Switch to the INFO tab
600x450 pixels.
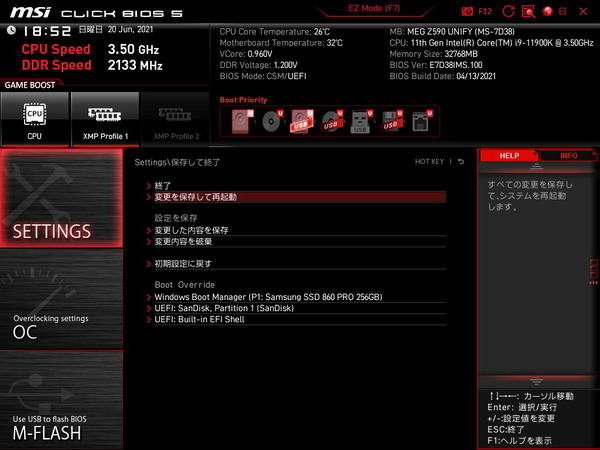click(x=569, y=155)
